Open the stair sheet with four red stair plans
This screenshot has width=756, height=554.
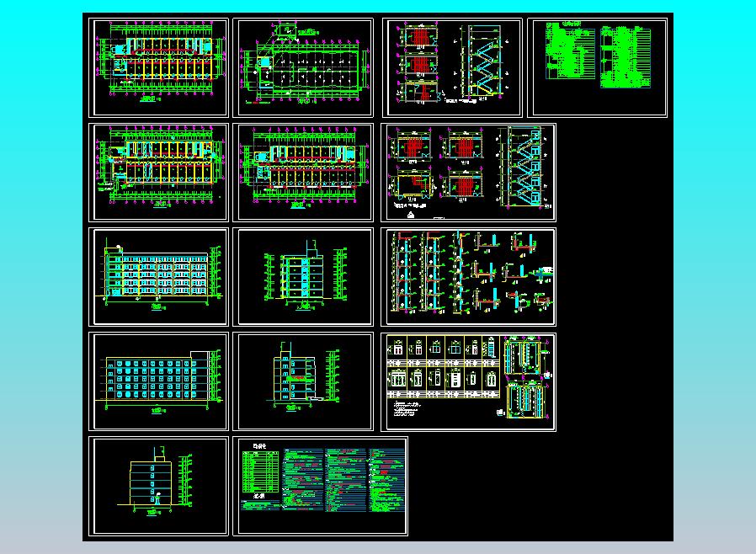click(x=468, y=173)
